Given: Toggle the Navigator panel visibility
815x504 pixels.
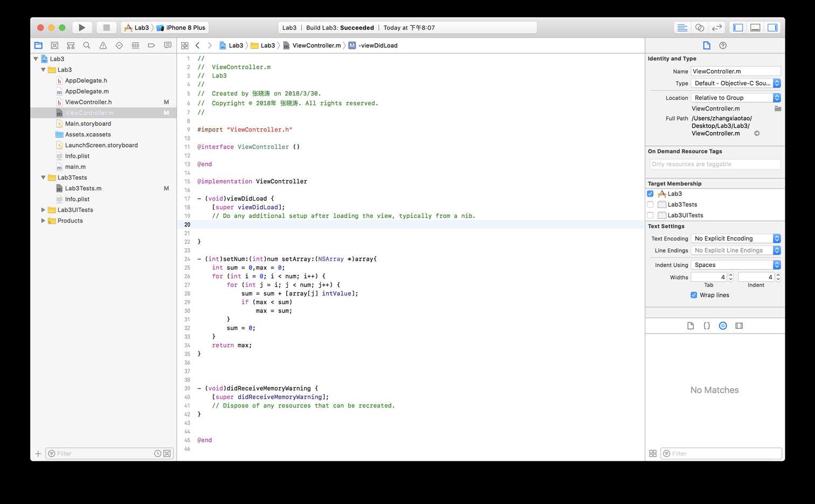Looking at the screenshot, I should coord(738,27).
